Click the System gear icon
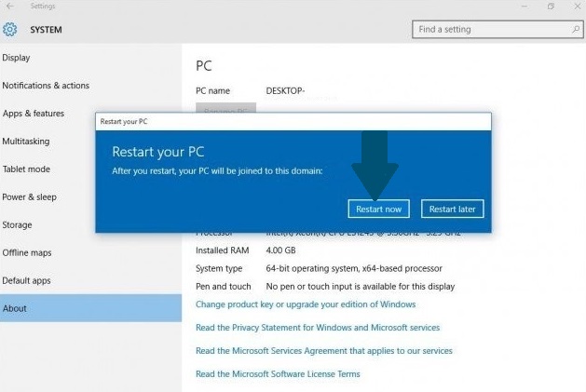586x392 pixels. (9, 30)
